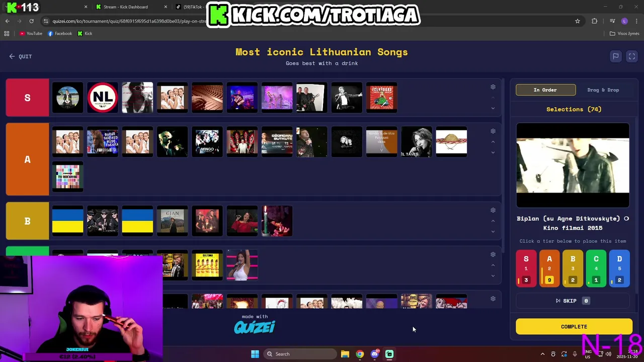This screenshot has height=362, width=644.
Task: Select the candle thumbnail in B tier
Action: pos(277,221)
